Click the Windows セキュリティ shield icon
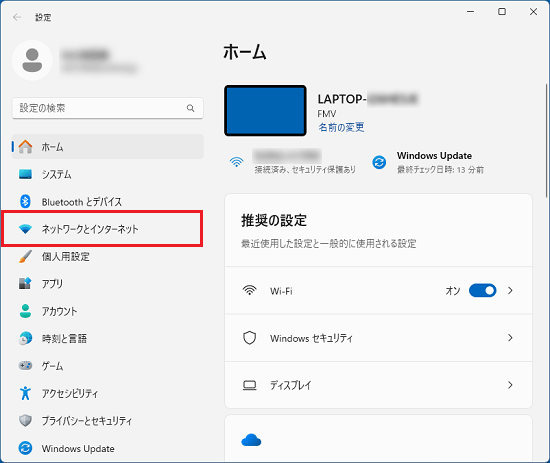550x463 pixels. click(x=249, y=338)
